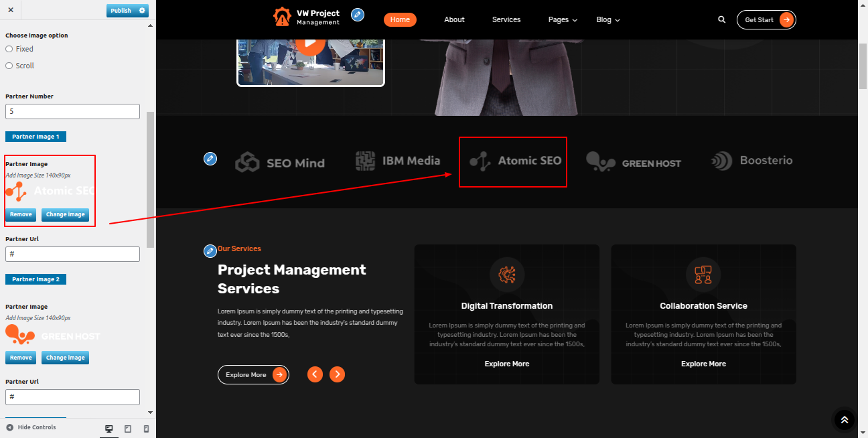Switch to desktop preview device icon
The height and width of the screenshot is (438, 868).
click(108, 429)
